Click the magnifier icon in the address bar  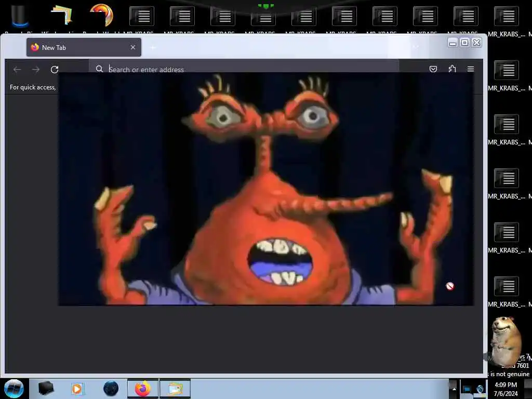[99, 69]
